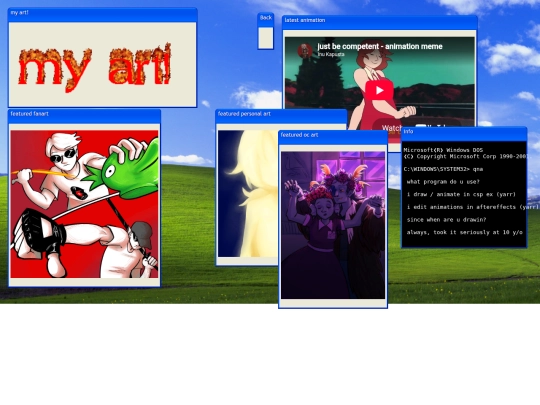540x405 pixels.
Task: Select the 'featured fanart' window title
Action: coord(30,114)
